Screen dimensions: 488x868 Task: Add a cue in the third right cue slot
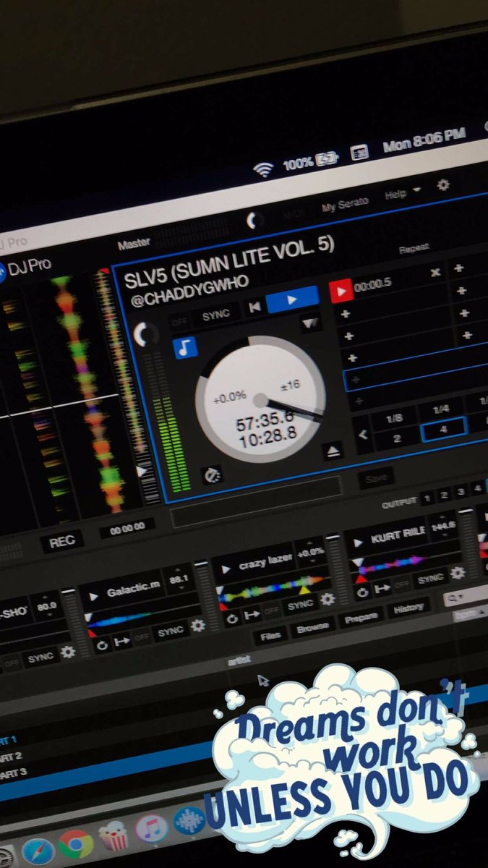(x=466, y=313)
